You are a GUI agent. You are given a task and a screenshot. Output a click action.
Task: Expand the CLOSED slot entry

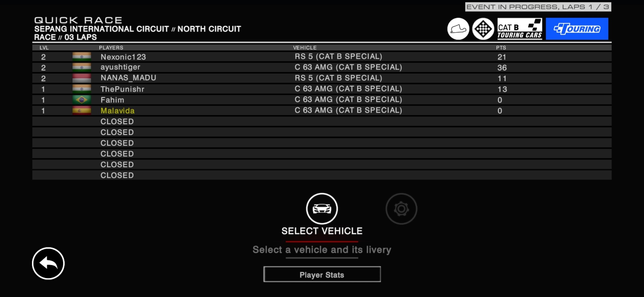pos(117,122)
